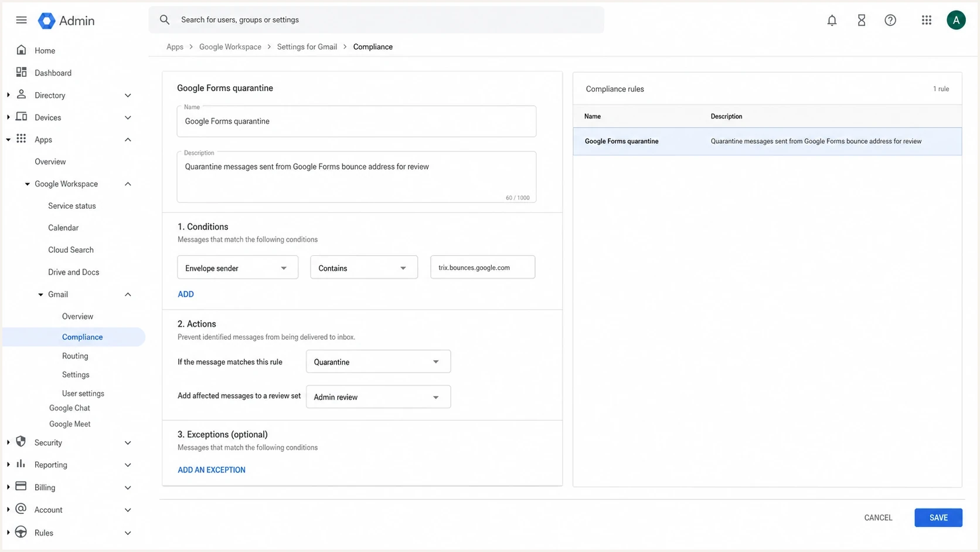980x552 pixels.
Task: Open the account avatar A
Action: [956, 21]
